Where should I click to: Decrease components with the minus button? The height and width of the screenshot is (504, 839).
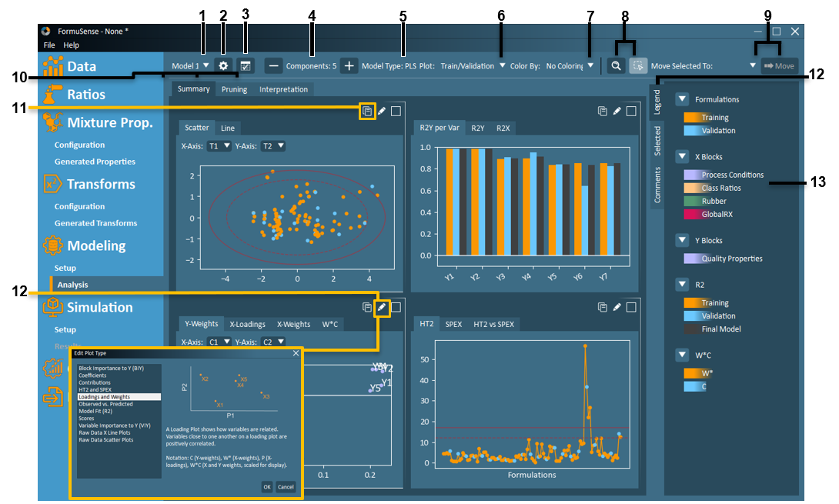point(274,66)
